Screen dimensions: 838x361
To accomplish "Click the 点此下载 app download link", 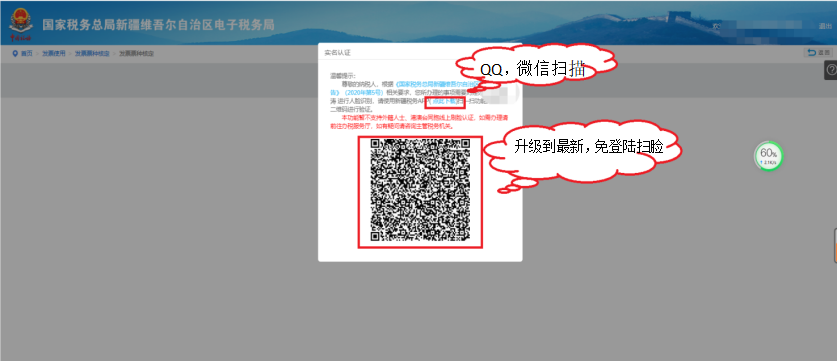I will (445, 100).
